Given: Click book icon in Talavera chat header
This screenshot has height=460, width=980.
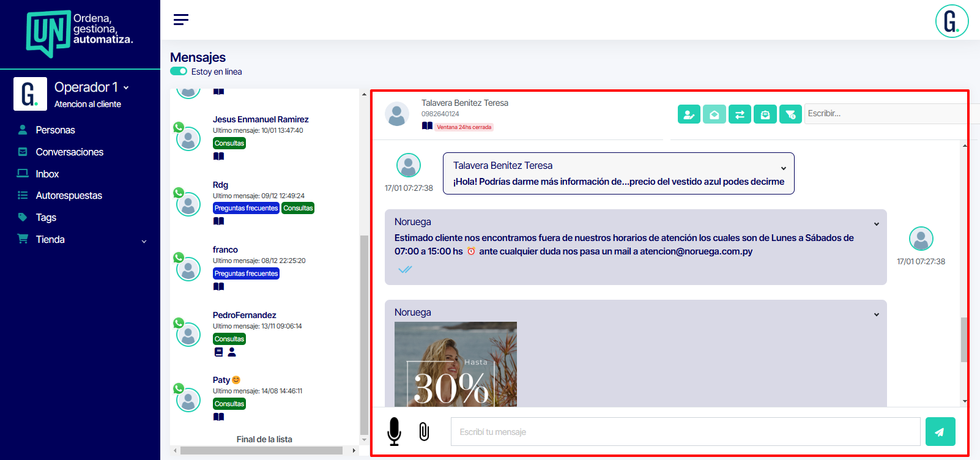Looking at the screenshot, I should 427,126.
